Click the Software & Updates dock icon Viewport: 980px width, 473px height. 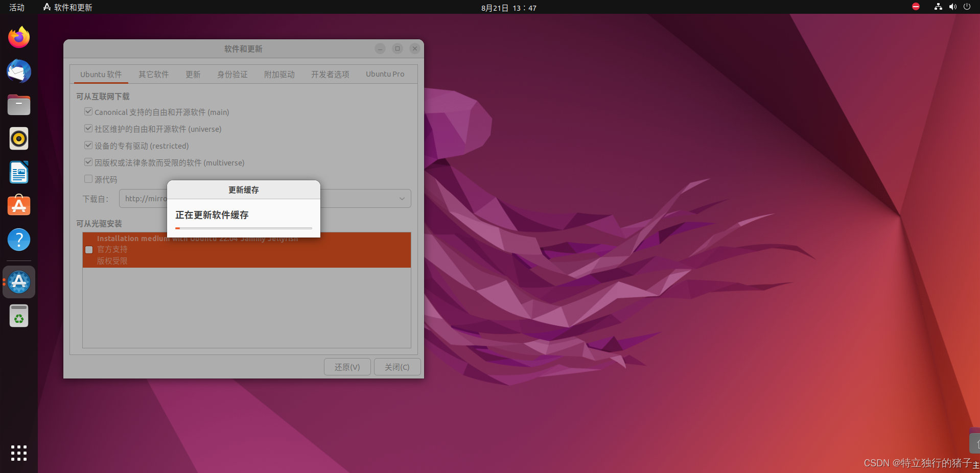click(x=19, y=282)
